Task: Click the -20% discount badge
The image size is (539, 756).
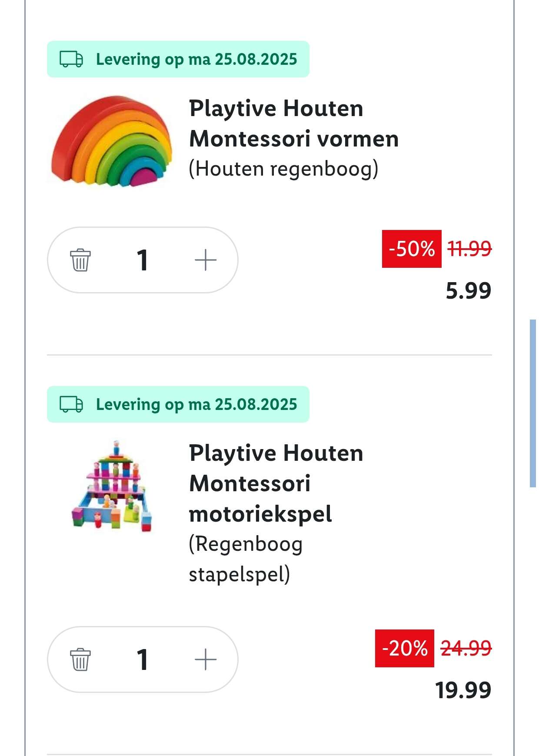Action: 404,648
